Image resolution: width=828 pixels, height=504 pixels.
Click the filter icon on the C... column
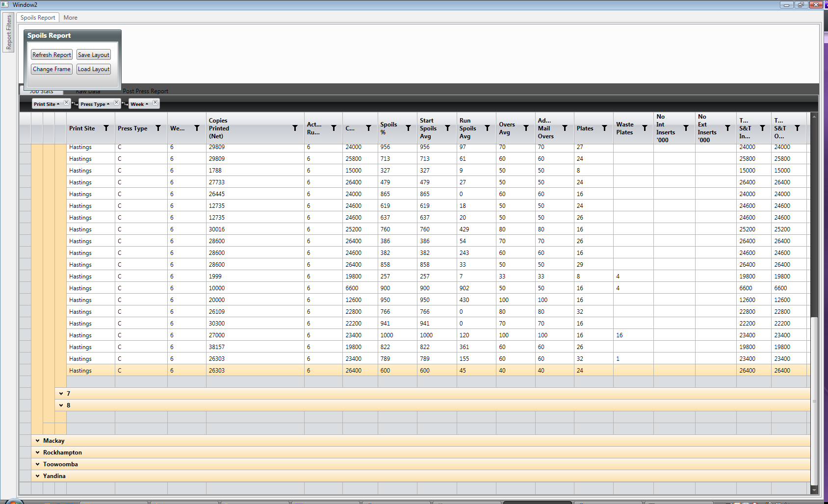368,128
